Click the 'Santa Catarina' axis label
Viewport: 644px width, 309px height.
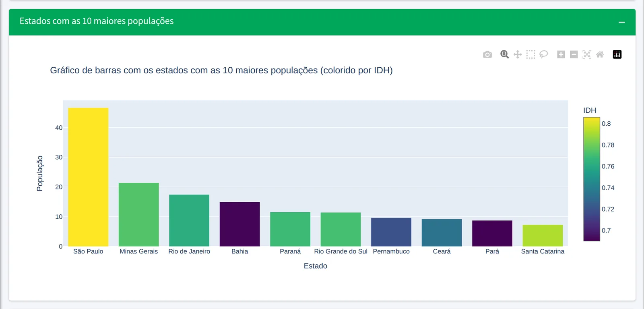[543, 251]
